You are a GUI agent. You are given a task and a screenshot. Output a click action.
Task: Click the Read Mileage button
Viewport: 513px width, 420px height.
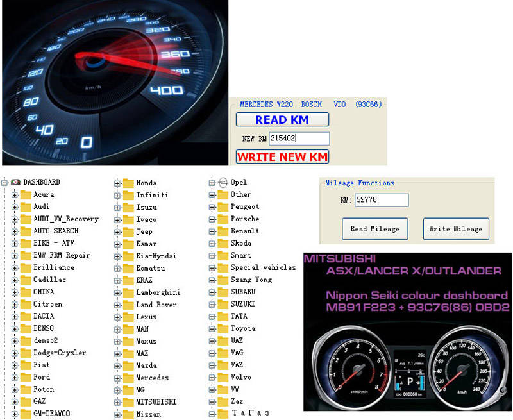[x=375, y=229]
